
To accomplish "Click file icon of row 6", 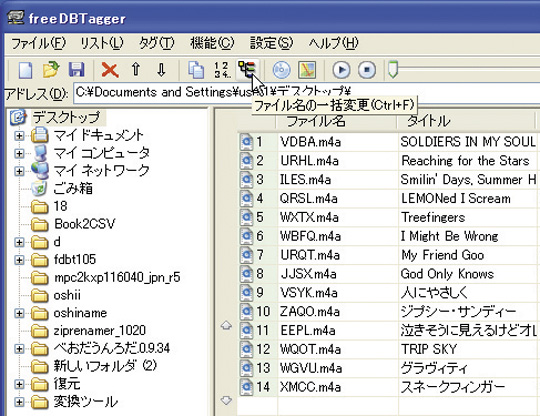I will point(246,236).
